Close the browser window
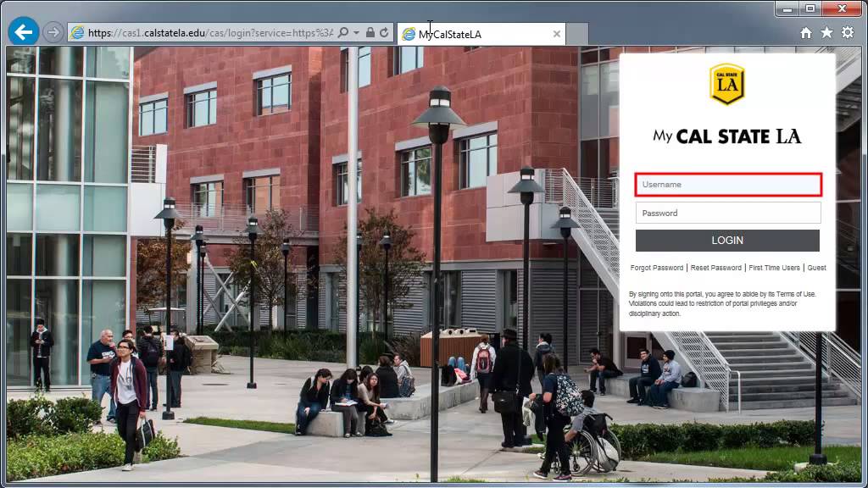The height and width of the screenshot is (488, 868). click(842, 8)
